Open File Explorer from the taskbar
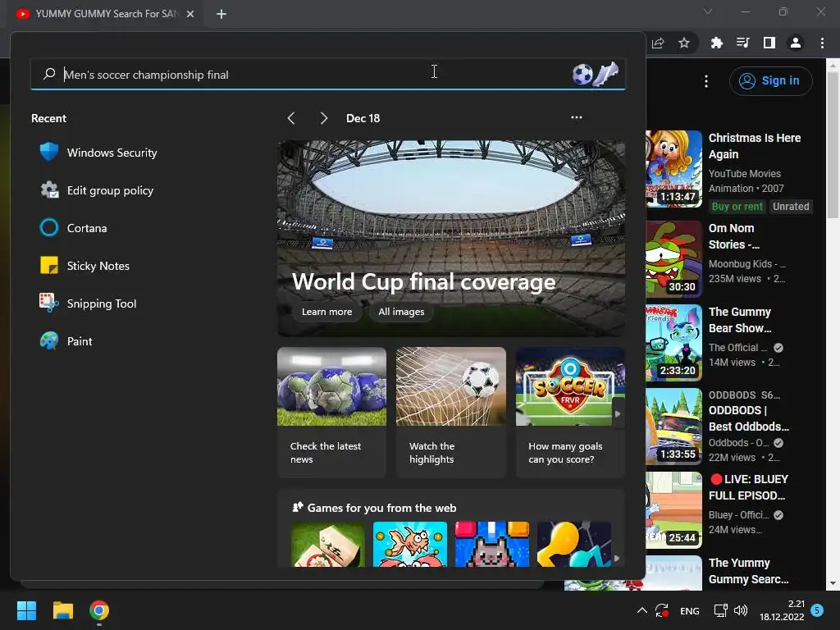Screen dimensions: 840x630 click(x=62, y=610)
